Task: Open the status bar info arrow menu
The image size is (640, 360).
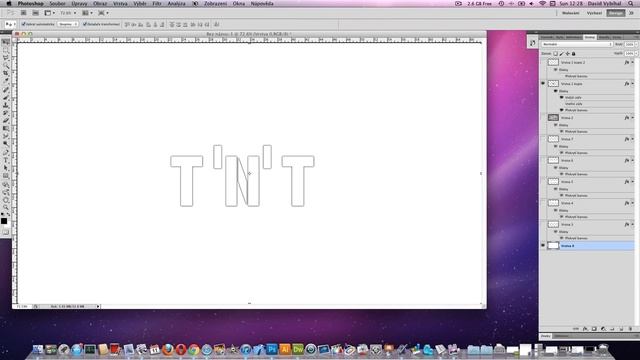Action: [98, 306]
